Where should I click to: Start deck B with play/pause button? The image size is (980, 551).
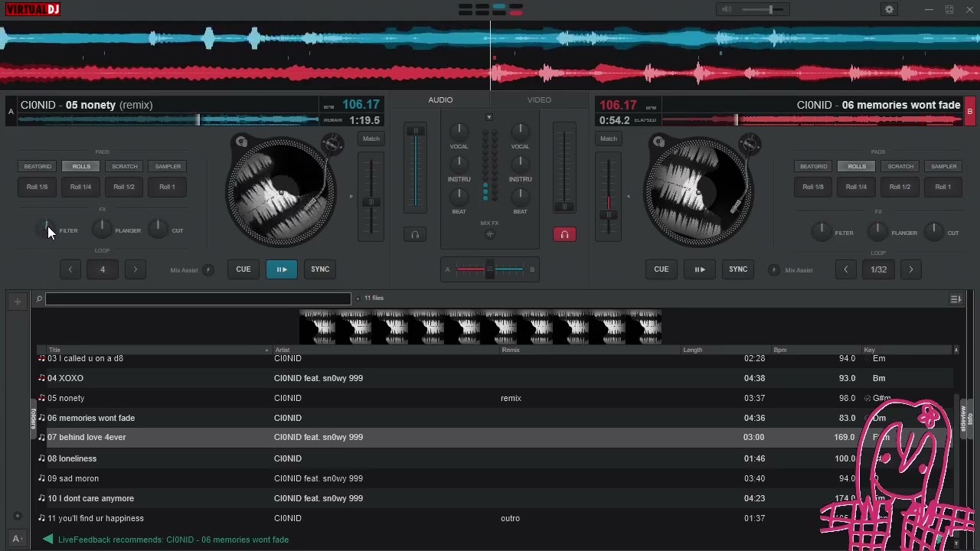pos(700,269)
